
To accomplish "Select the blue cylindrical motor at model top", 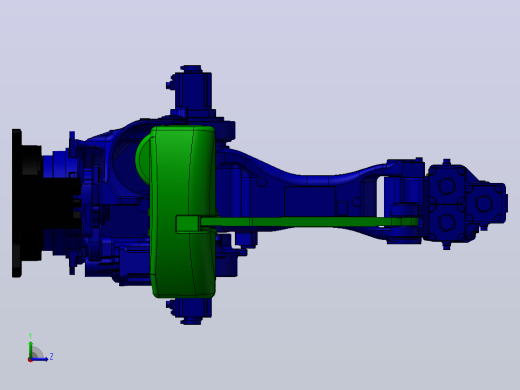I will 192,91.
